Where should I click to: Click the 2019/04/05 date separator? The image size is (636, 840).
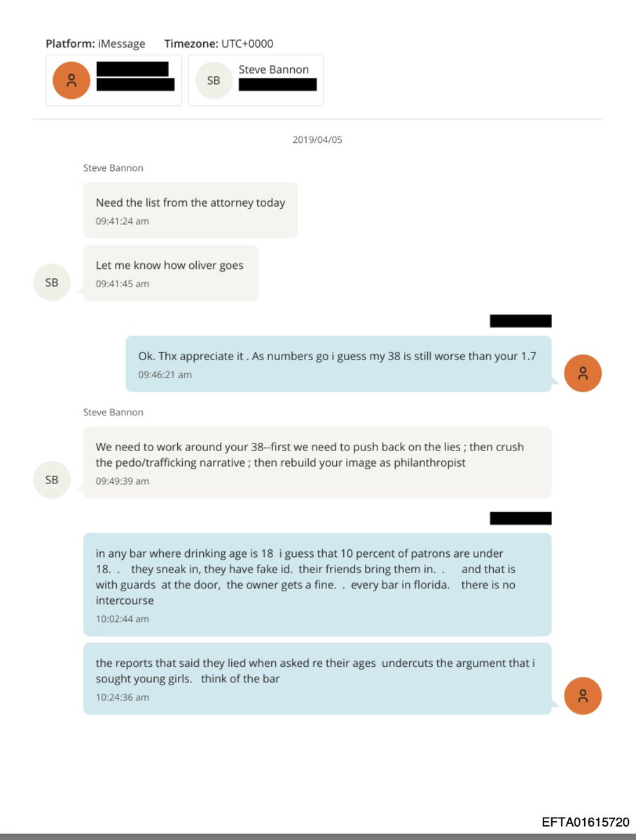317,140
